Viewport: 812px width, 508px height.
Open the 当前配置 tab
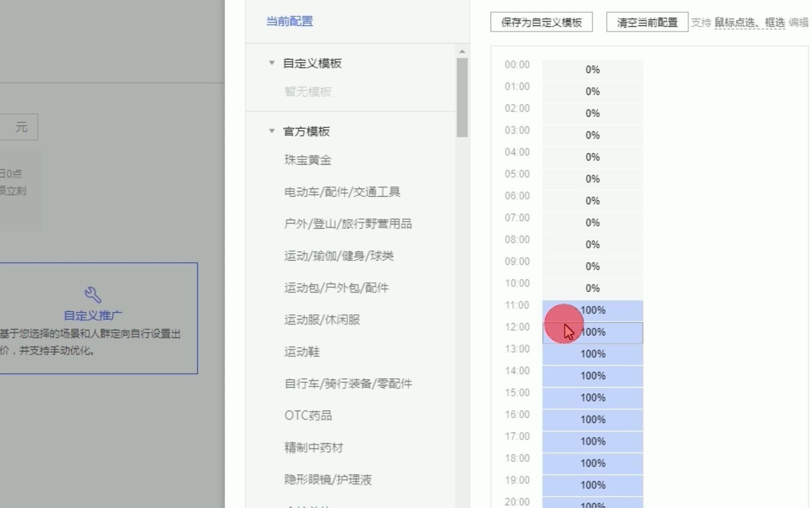click(289, 22)
